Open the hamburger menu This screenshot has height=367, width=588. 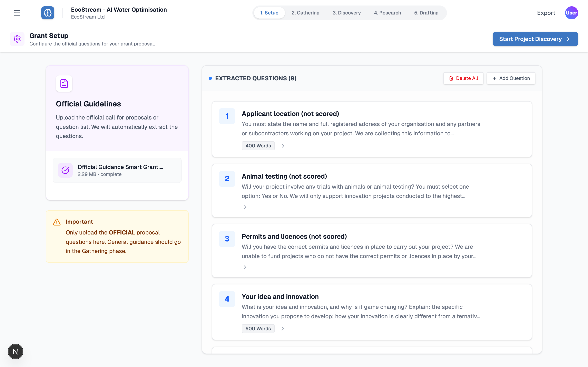tap(17, 13)
